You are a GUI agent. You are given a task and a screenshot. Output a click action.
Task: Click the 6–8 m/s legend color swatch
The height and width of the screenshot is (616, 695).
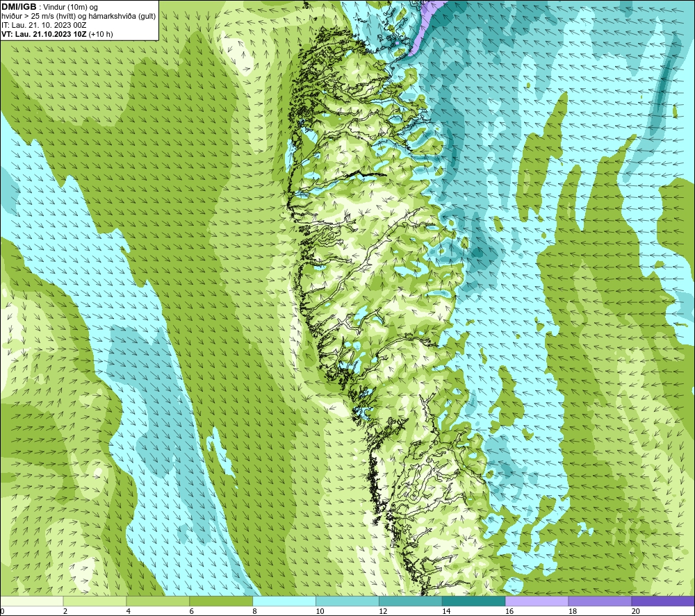click(221, 601)
